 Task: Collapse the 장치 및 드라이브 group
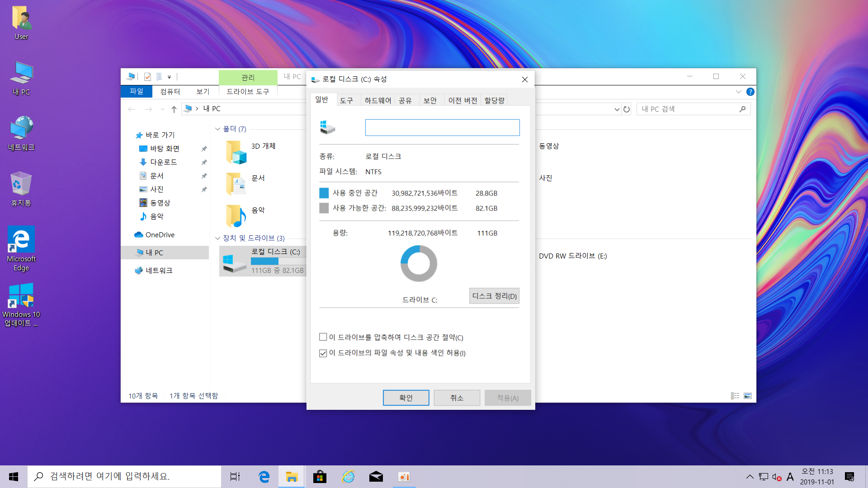(217, 238)
